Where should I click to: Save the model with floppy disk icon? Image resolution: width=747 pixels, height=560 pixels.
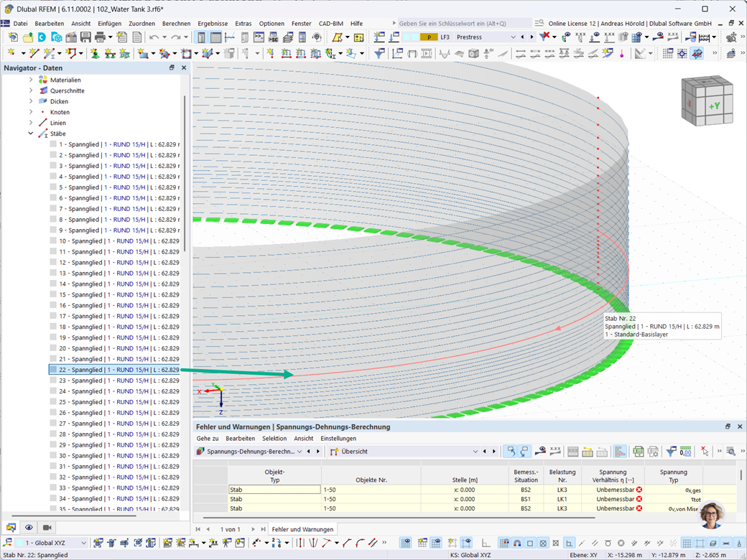(85, 37)
